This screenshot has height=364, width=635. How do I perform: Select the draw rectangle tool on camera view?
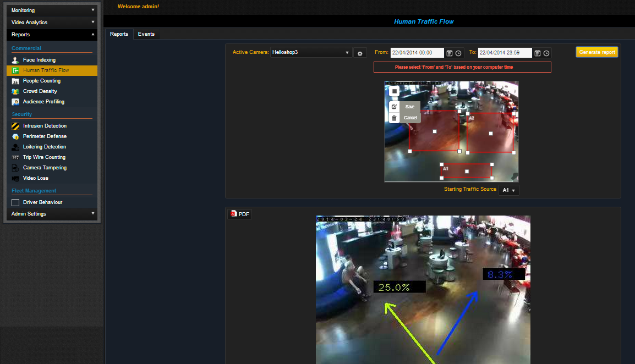395,91
